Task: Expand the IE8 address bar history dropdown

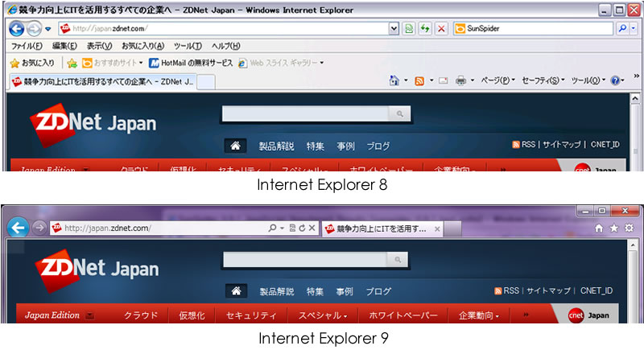Action: (394, 28)
